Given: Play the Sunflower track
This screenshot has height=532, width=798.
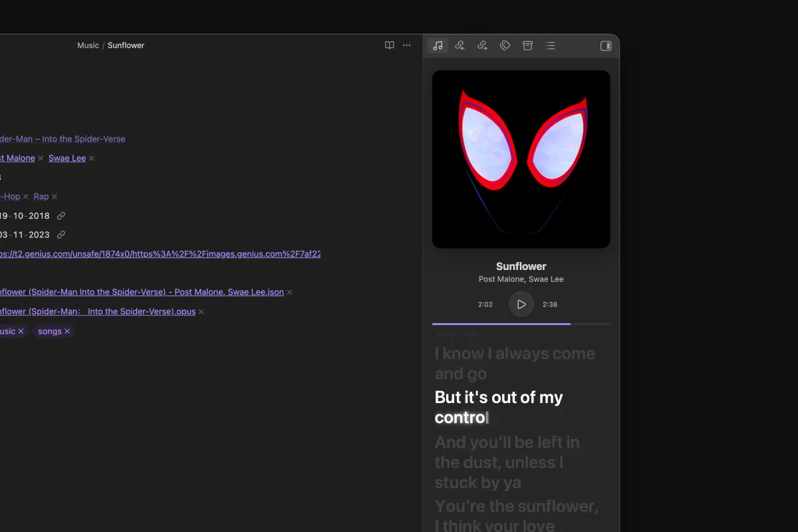Looking at the screenshot, I should click(x=521, y=305).
